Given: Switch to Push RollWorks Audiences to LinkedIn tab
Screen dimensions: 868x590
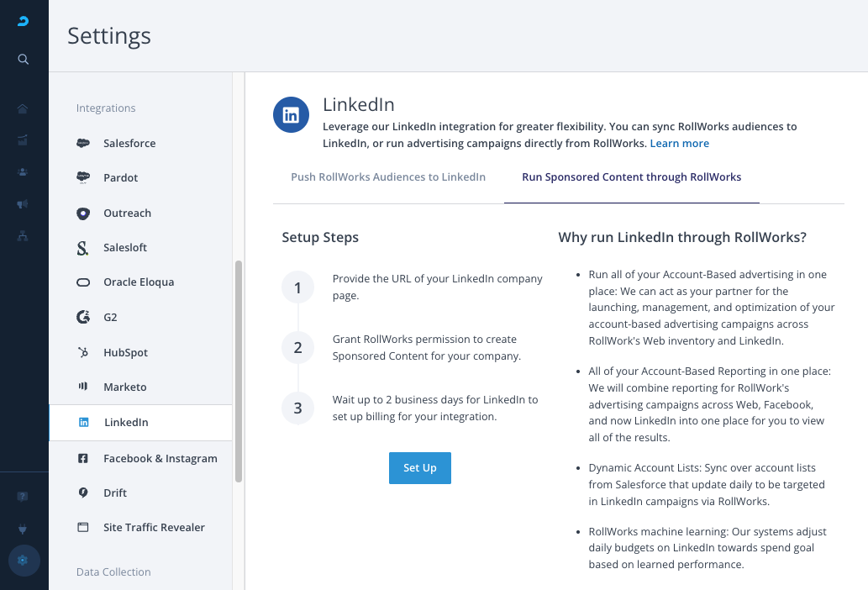Looking at the screenshot, I should [x=388, y=177].
